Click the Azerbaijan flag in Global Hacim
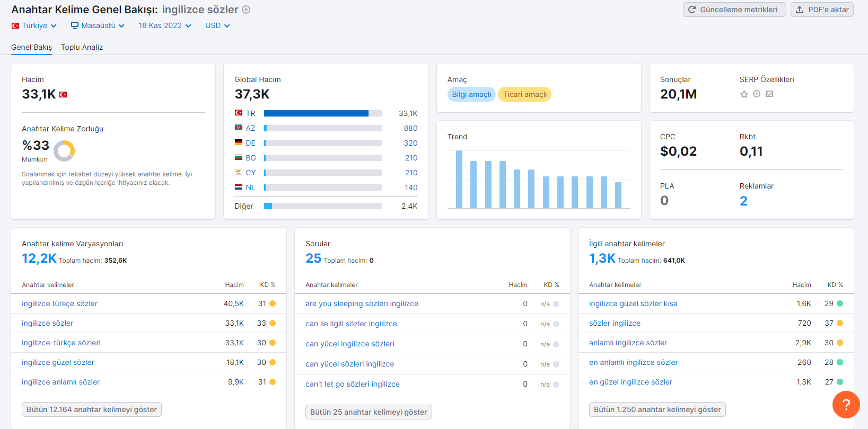 [239, 128]
